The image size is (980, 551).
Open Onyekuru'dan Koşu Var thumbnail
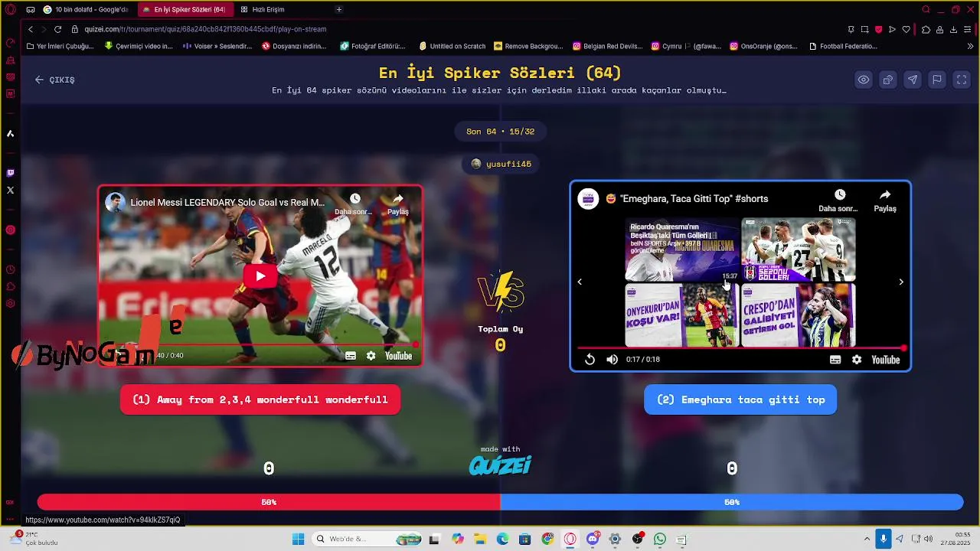point(682,315)
